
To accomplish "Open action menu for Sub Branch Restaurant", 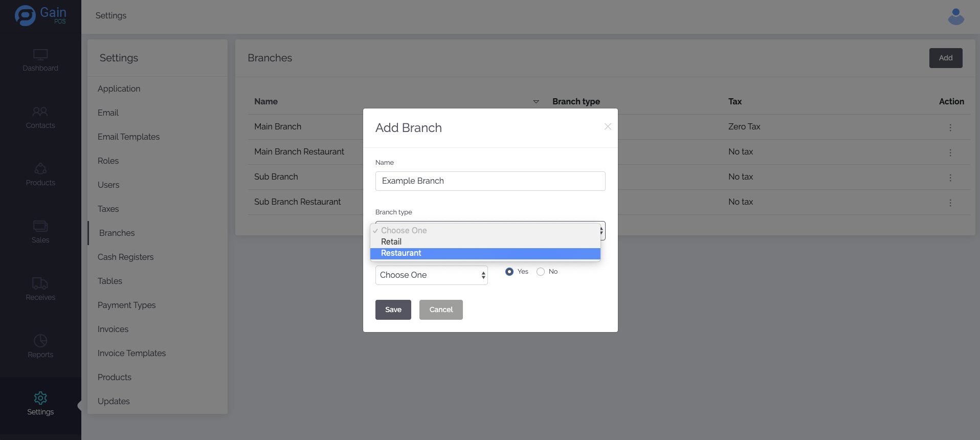I will coord(950,203).
